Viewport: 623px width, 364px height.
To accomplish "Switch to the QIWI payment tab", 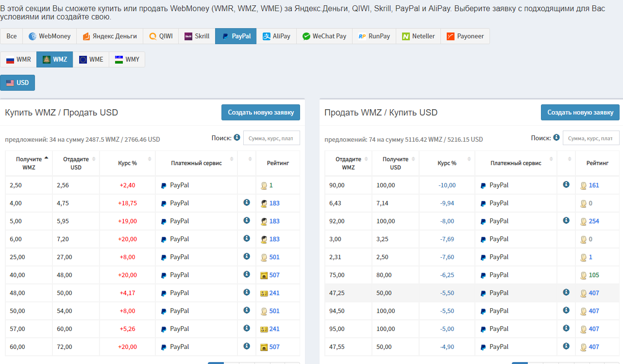I will click(161, 36).
